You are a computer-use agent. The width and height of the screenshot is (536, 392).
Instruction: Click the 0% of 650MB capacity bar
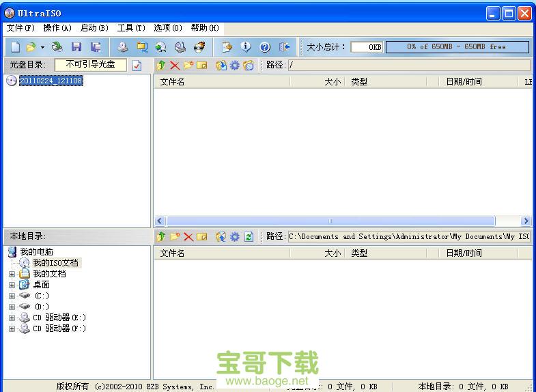(457, 47)
